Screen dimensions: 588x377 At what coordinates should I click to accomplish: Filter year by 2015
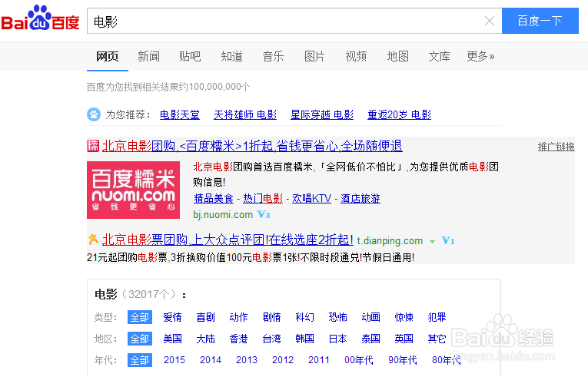point(174,360)
